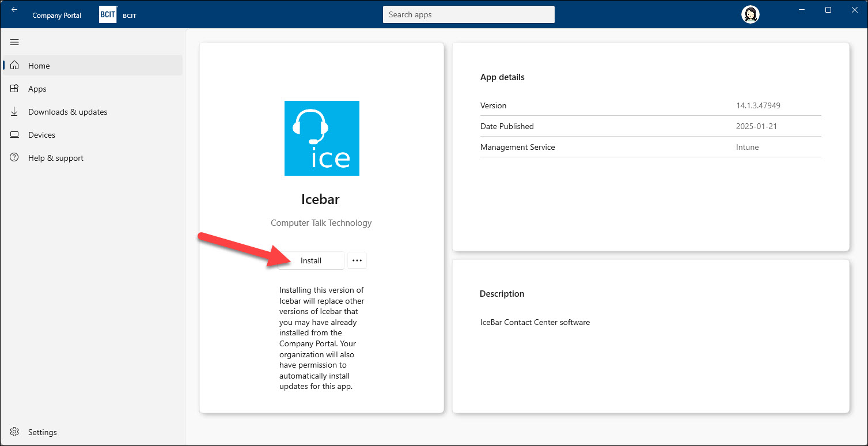Click the Icebar app icon

321,138
